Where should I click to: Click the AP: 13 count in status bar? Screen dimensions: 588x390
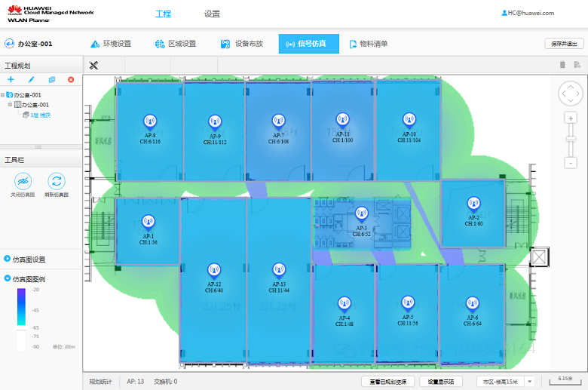pyautogui.click(x=136, y=382)
